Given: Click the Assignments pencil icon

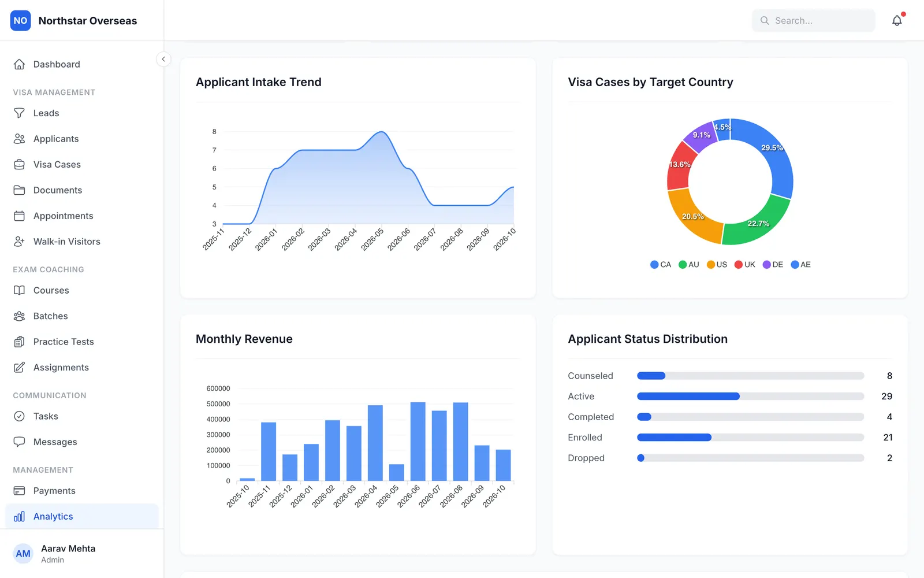Looking at the screenshot, I should click(19, 368).
